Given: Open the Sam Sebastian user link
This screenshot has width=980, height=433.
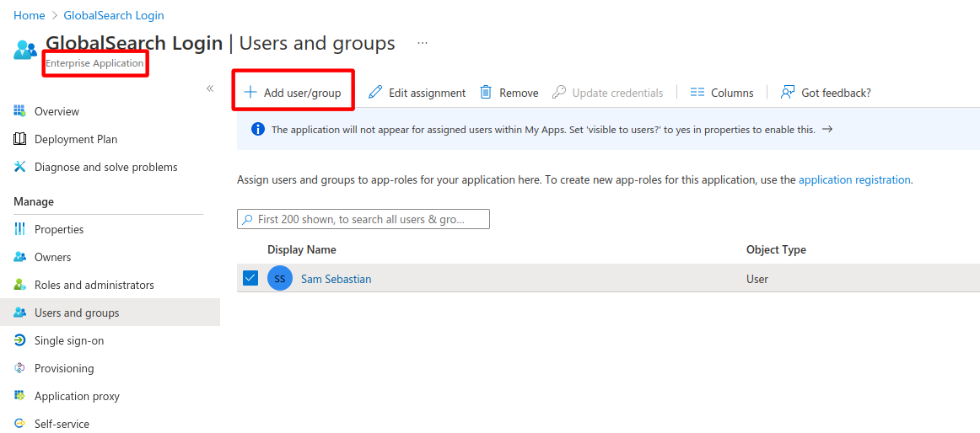Looking at the screenshot, I should click(337, 279).
